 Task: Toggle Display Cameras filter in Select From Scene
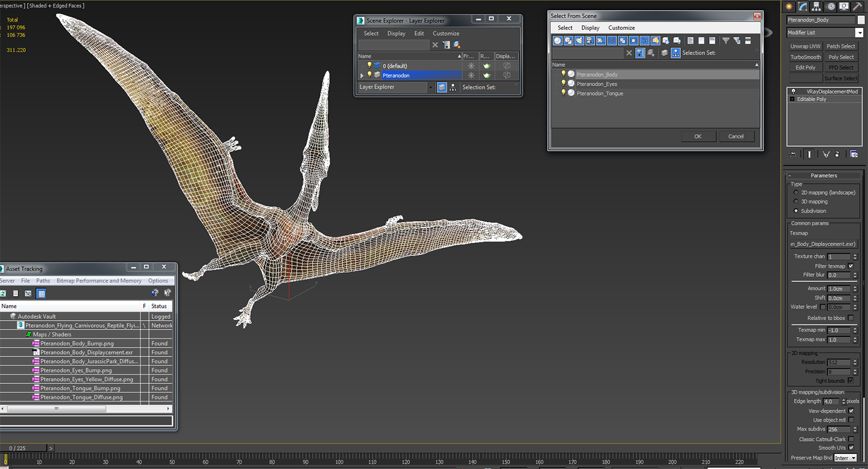(x=590, y=40)
